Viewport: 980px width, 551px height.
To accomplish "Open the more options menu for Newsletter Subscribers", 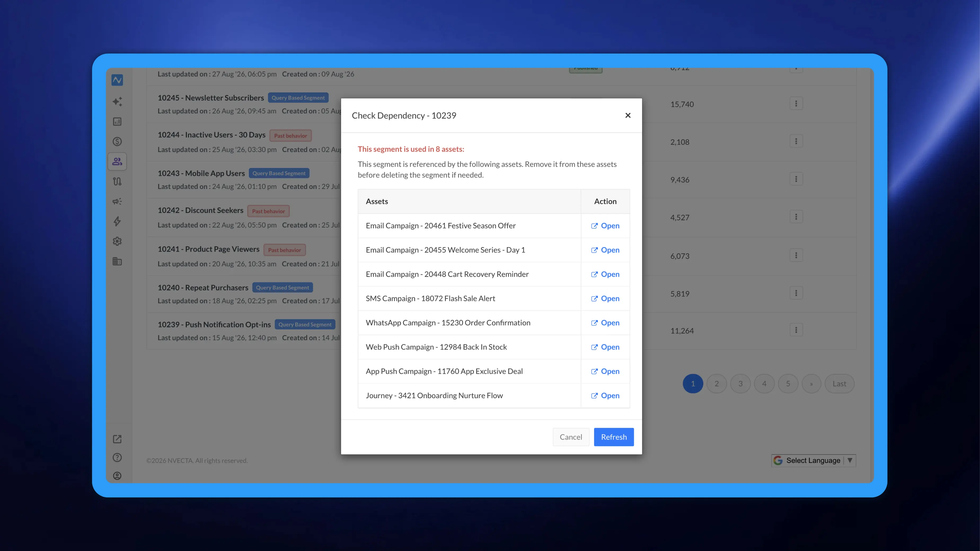I will pos(796,103).
